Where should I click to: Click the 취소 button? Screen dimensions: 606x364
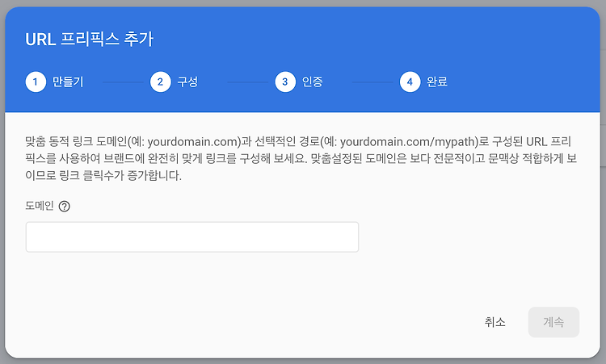[494, 322]
